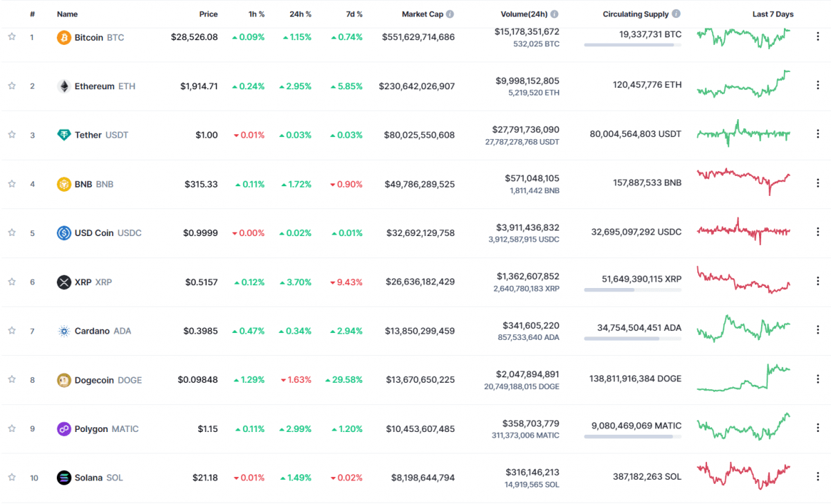Open the three-dot menu for BNB
Image resolution: width=831 pixels, height=504 pixels.
click(818, 184)
